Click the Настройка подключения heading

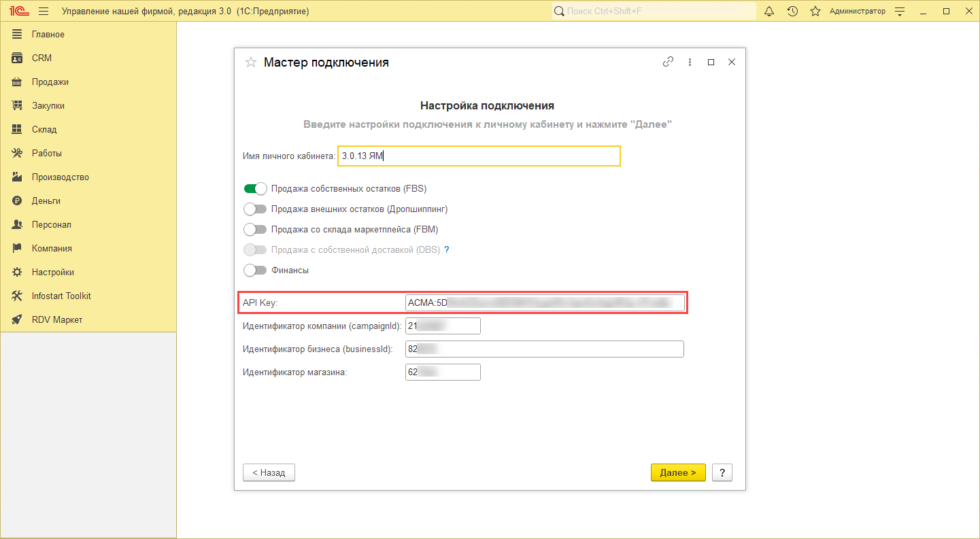pyautogui.click(x=487, y=105)
